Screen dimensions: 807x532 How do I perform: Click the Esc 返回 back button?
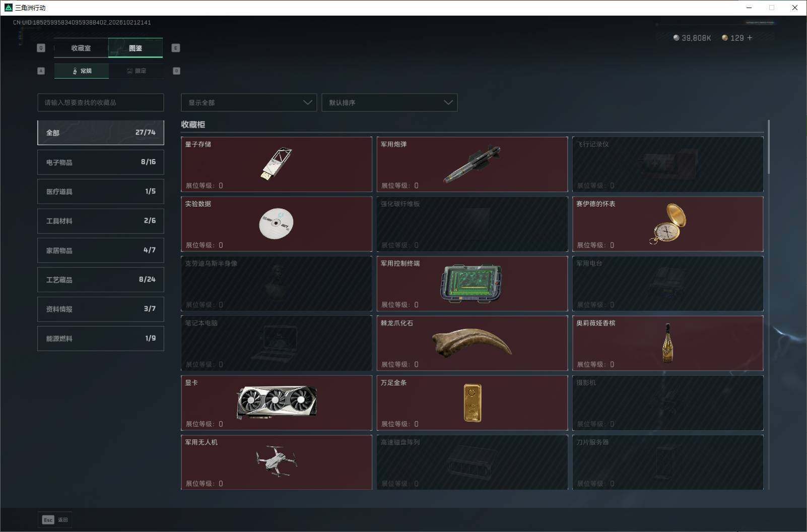tap(55, 520)
